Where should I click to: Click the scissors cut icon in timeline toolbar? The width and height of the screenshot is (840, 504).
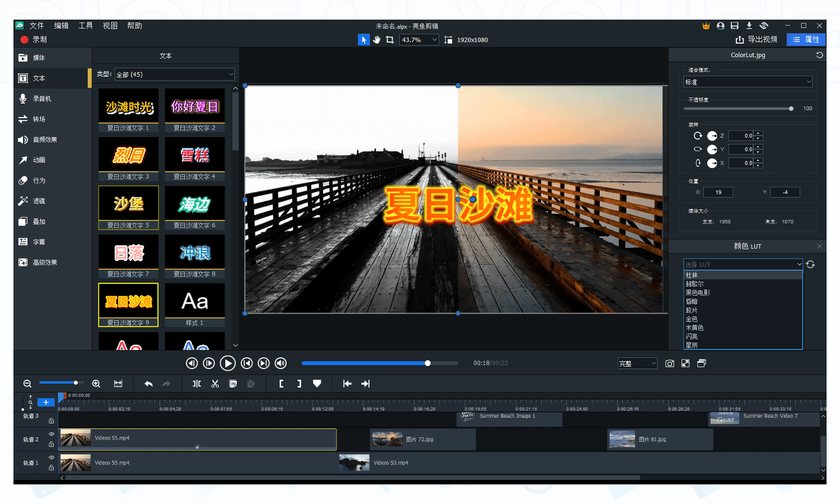[x=215, y=384]
